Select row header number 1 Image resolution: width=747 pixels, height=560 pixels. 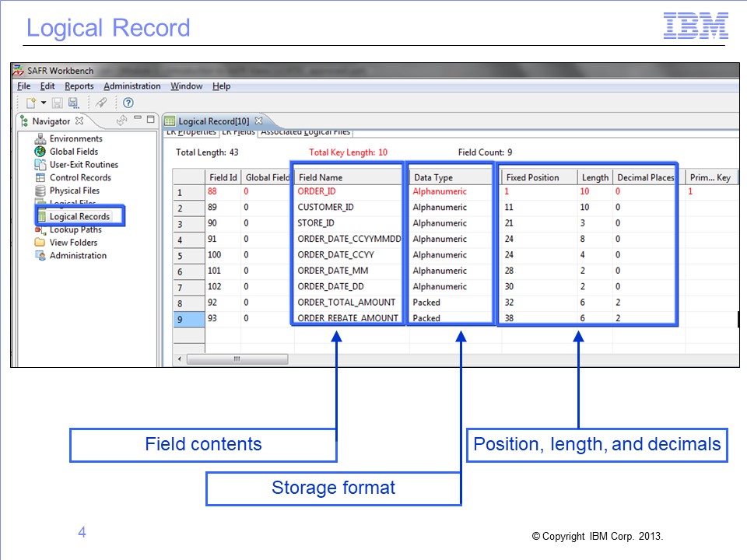[188, 192]
